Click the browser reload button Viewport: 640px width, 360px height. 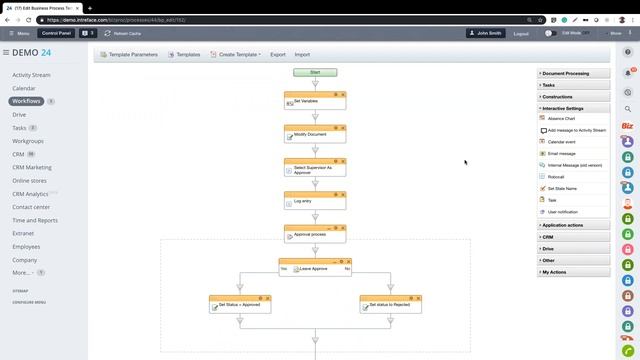[x=28, y=20]
